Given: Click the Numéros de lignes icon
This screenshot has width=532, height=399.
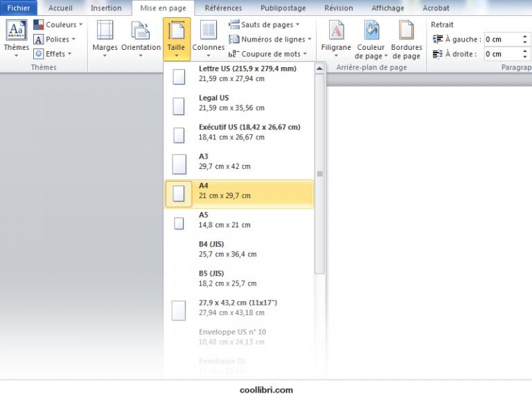Looking at the screenshot, I should 234,39.
